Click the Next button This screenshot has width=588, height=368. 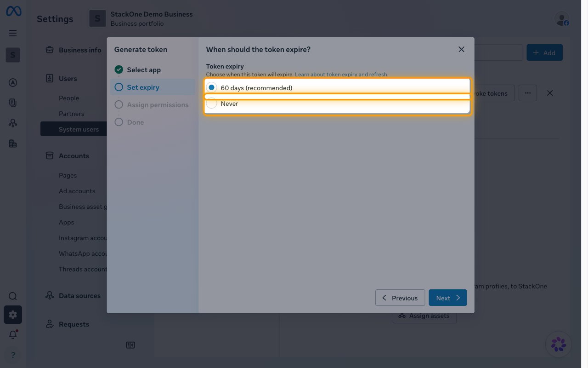[x=448, y=298]
